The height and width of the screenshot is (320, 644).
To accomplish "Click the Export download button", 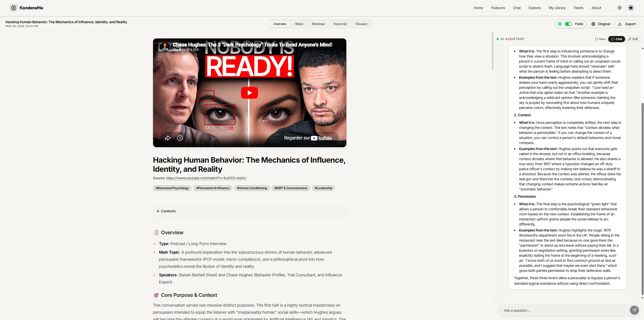I will coord(627,24).
